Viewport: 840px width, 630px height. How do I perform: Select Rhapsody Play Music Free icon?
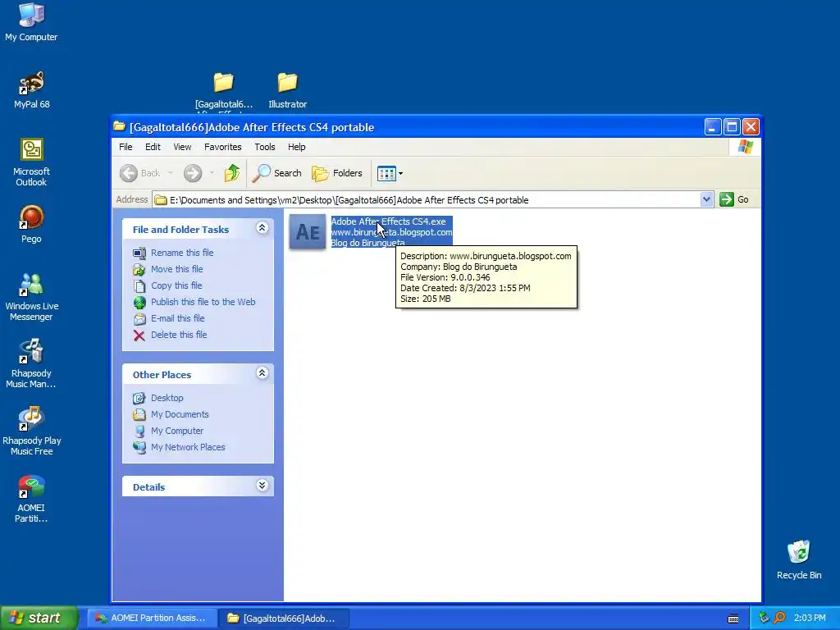(31, 431)
